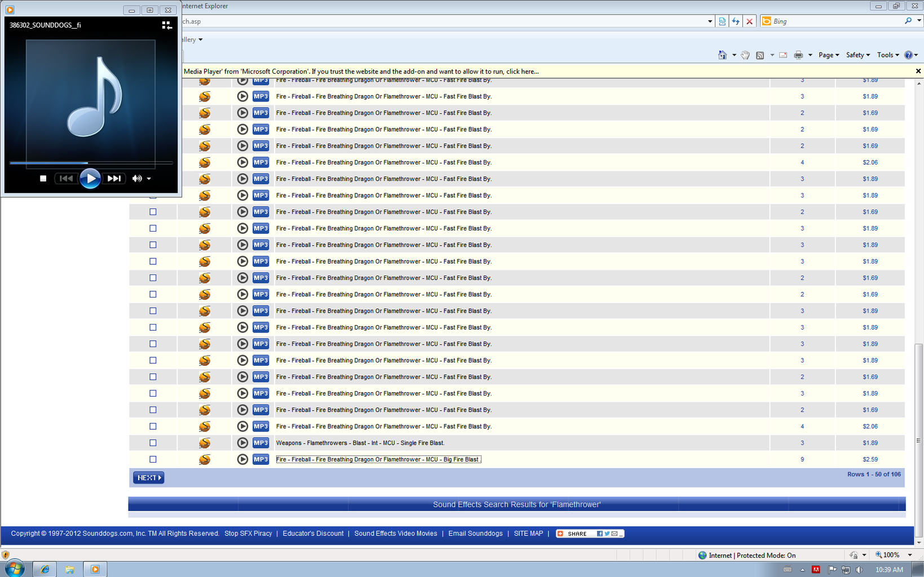Click the RSS feeds icon
The height and width of the screenshot is (577, 924).
(760, 55)
